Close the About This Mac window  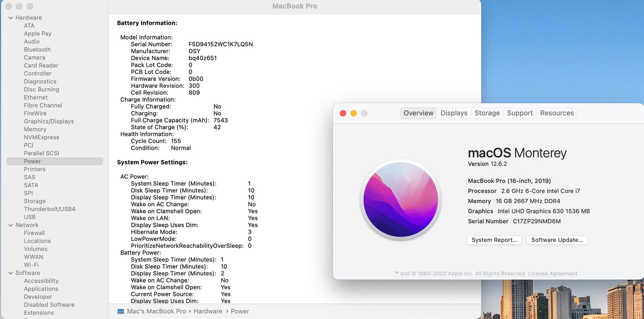click(343, 113)
